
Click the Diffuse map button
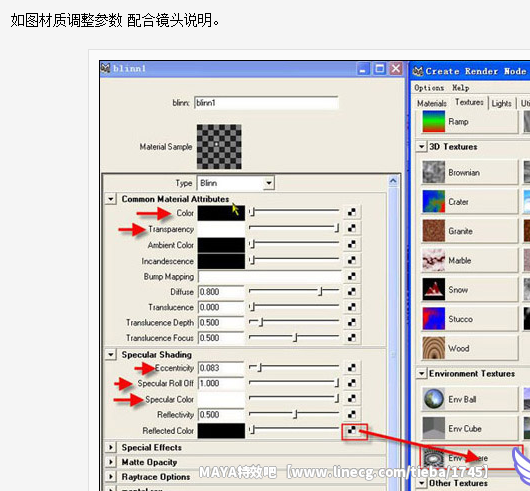tap(352, 291)
